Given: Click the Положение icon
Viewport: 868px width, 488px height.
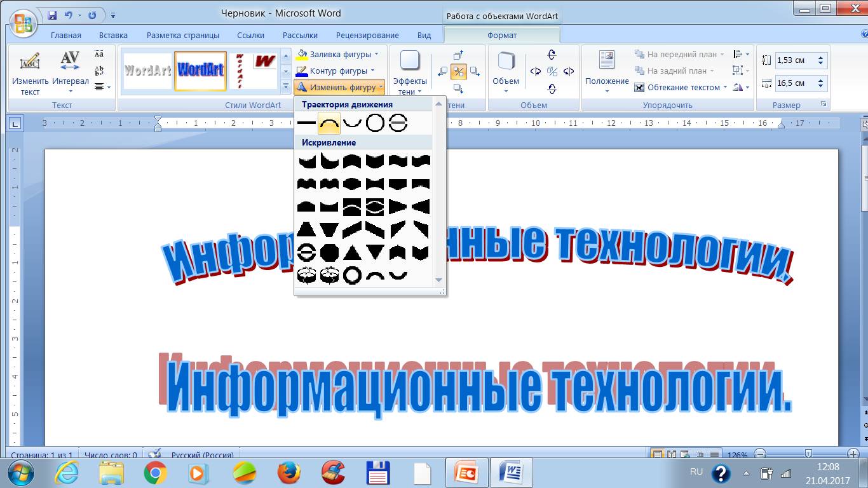Looking at the screenshot, I should [x=607, y=71].
